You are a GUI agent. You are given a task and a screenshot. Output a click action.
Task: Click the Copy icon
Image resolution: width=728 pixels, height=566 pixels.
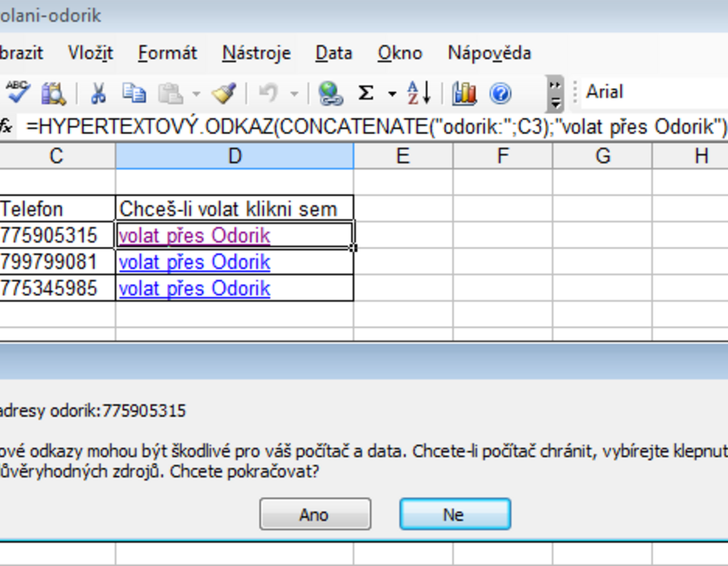pos(134,92)
